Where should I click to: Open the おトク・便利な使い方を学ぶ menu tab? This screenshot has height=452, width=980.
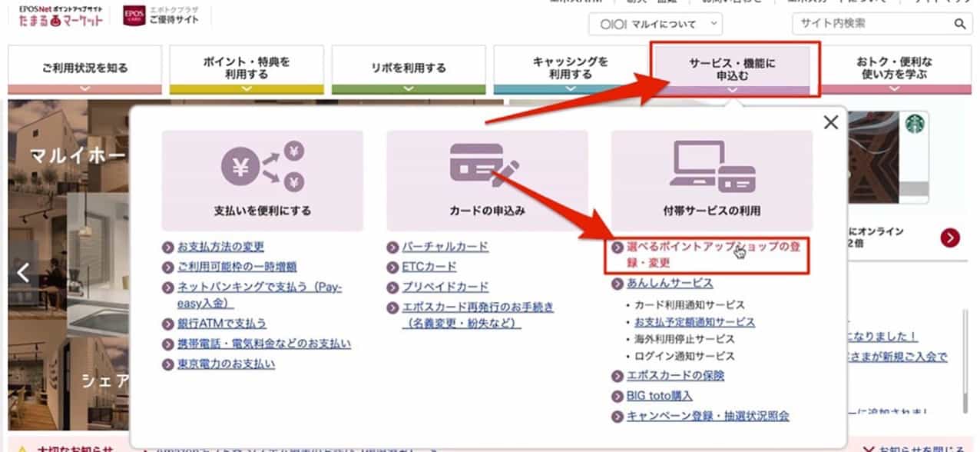[894, 69]
